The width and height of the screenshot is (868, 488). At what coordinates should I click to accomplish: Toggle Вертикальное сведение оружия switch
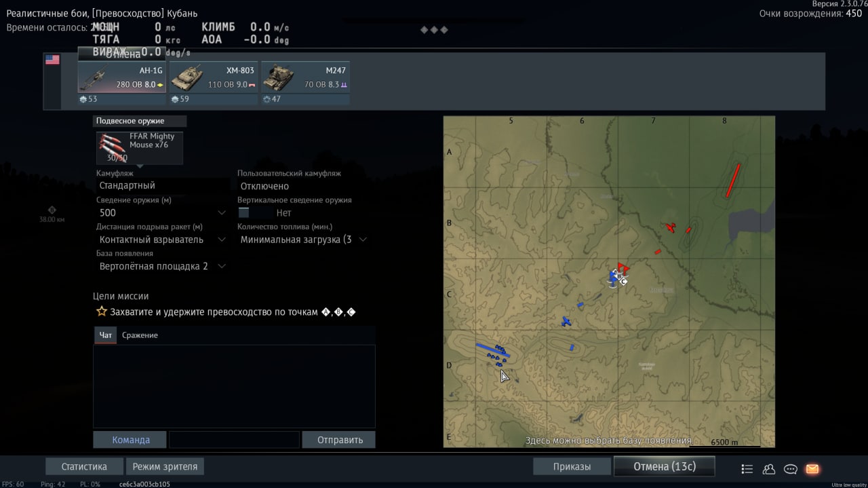[254, 212]
